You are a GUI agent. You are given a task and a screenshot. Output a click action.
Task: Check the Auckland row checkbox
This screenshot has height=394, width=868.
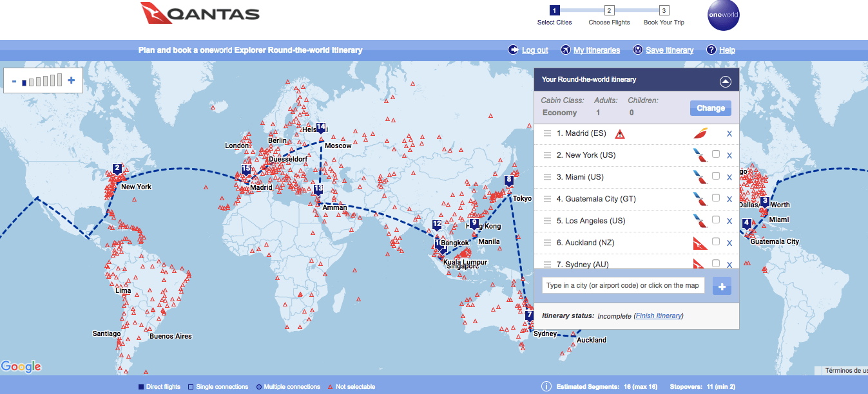pyautogui.click(x=716, y=242)
